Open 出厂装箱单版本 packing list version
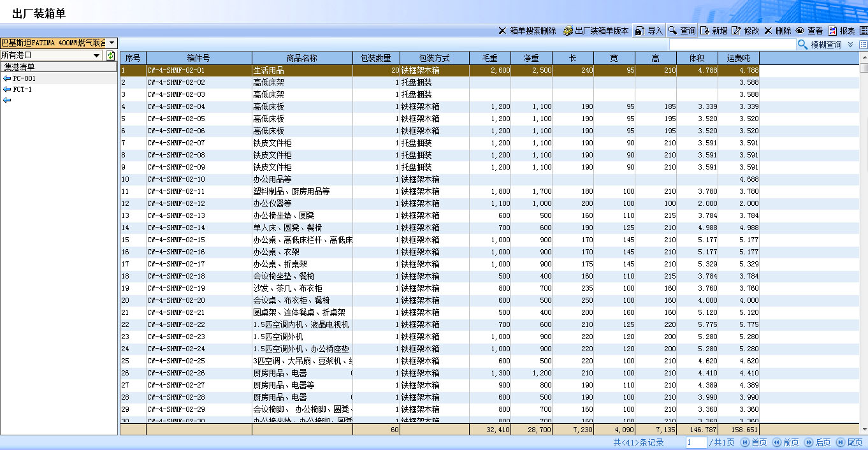Viewport: 868px width, 450px height. [595, 31]
